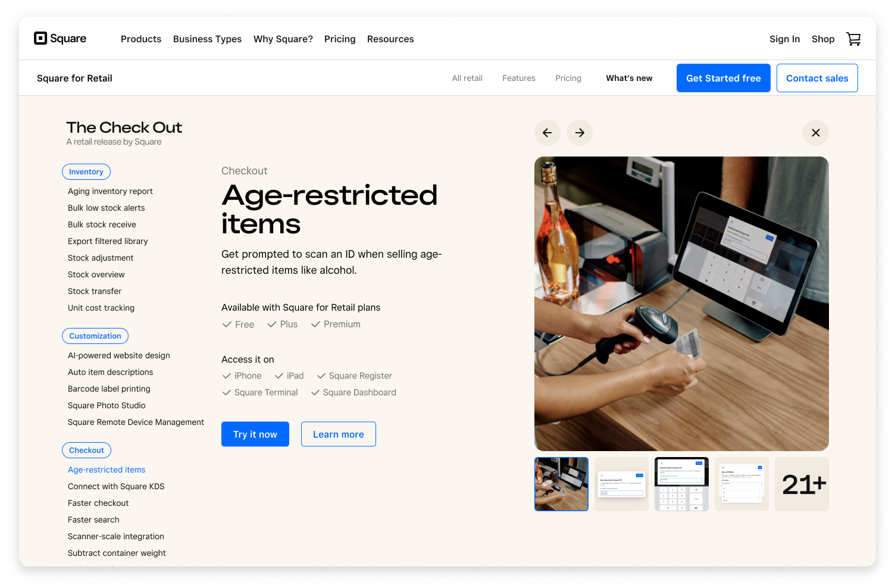This screenshot has width=895, height=588.
Task: Go to previous feature with left arrow
Action: pyautogui.click(x=547, y=133)
